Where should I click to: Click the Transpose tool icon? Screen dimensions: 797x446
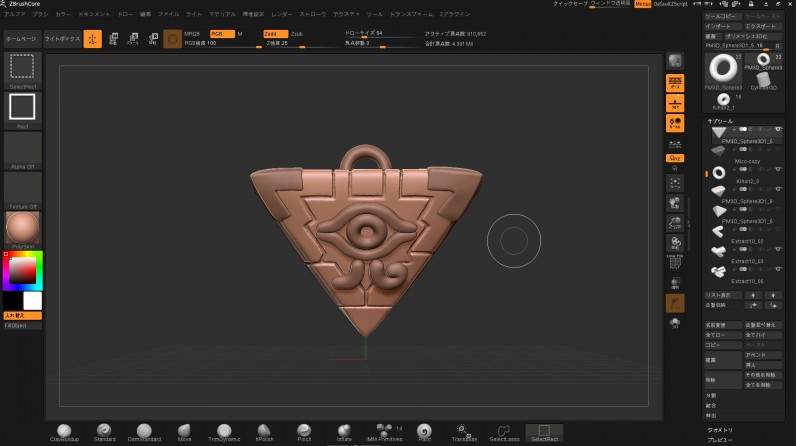pos(464,431)
